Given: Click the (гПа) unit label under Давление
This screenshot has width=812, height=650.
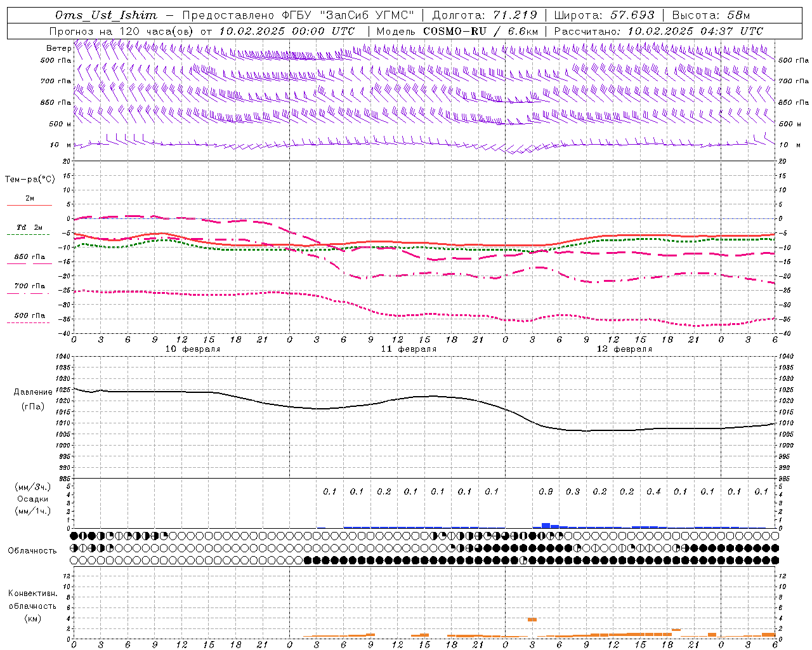Looking at the screenshot, I should (33, 406).
